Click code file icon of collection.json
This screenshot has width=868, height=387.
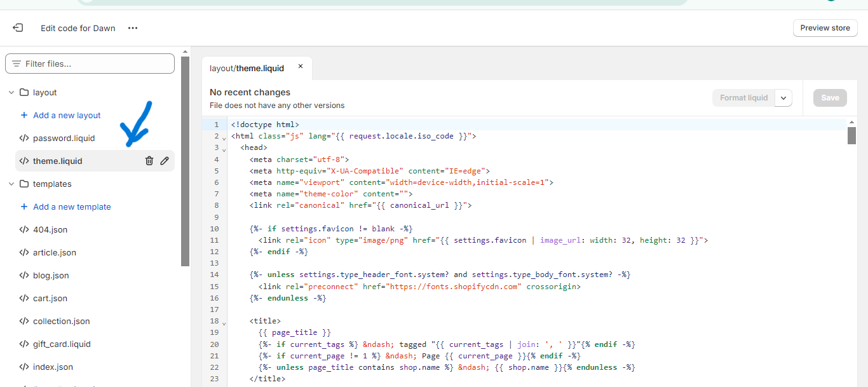(24, 321)
